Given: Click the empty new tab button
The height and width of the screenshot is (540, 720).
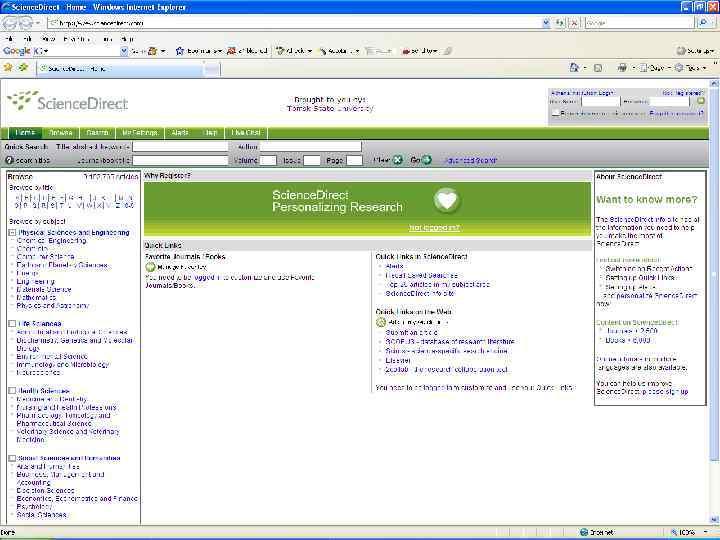Looking at the screenshot, I should 212,69.
